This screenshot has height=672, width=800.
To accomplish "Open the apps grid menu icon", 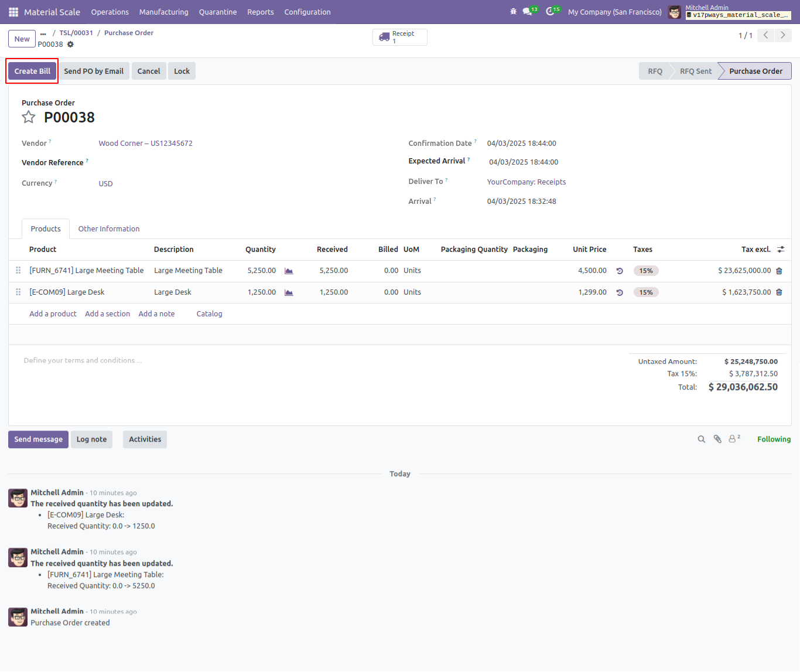I will point(13,12).
